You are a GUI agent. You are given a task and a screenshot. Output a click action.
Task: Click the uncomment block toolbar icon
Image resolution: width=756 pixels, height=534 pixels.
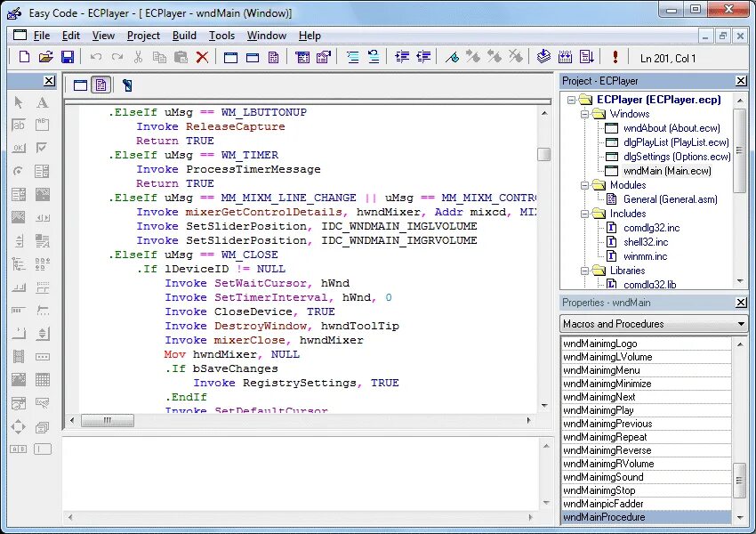point(374,57)
